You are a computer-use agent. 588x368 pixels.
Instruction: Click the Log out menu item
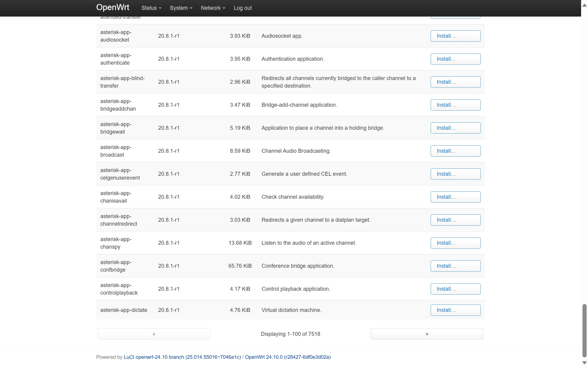point(243,8)
